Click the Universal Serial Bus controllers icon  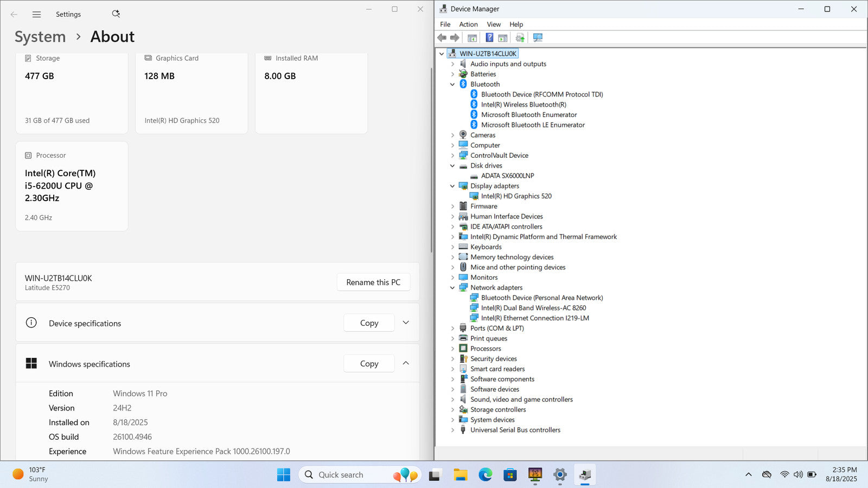coord(463,430)
